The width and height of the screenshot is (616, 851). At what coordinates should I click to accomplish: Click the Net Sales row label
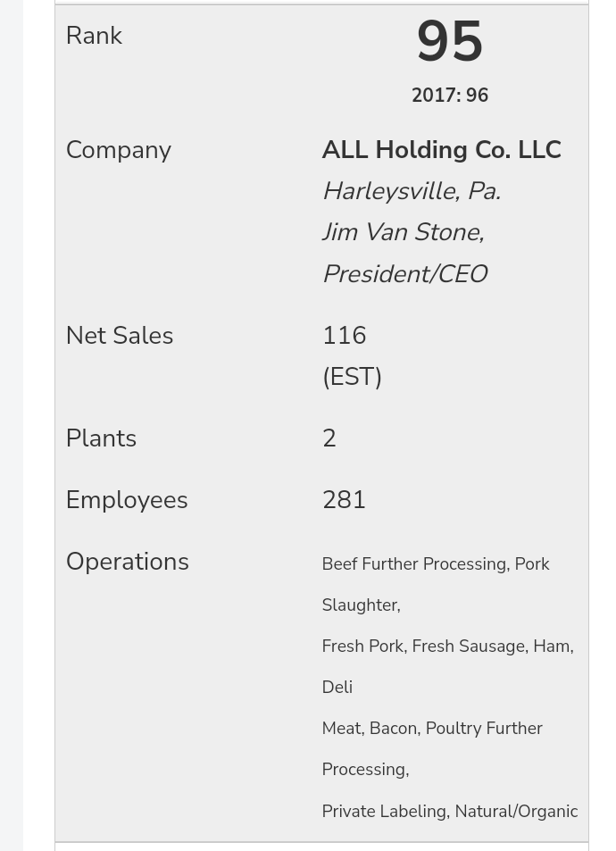click(119, 336)
